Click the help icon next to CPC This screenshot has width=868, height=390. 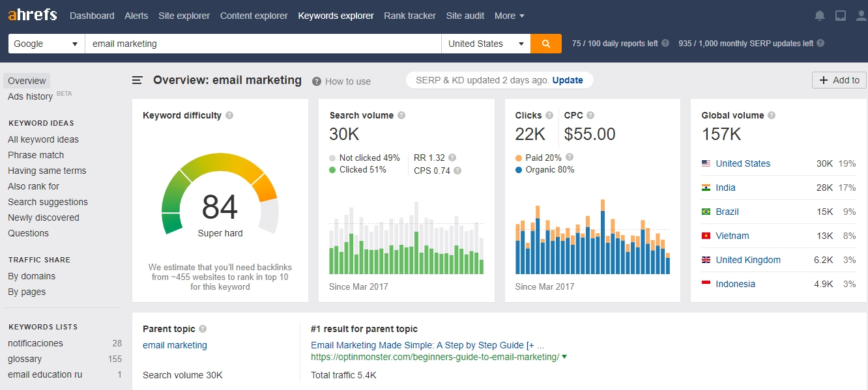point(590,115)
